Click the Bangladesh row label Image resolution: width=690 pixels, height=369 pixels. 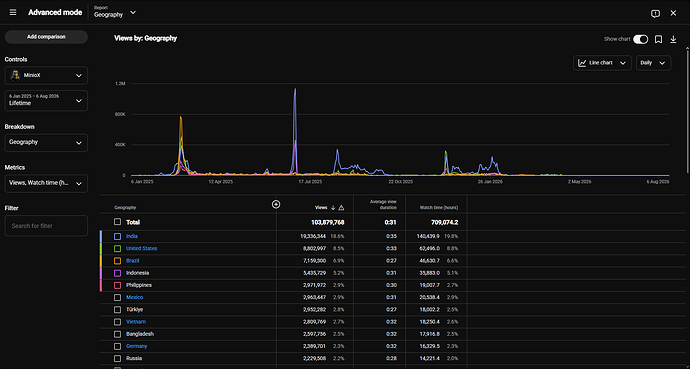pyautogui.click(x=139, y=334)
